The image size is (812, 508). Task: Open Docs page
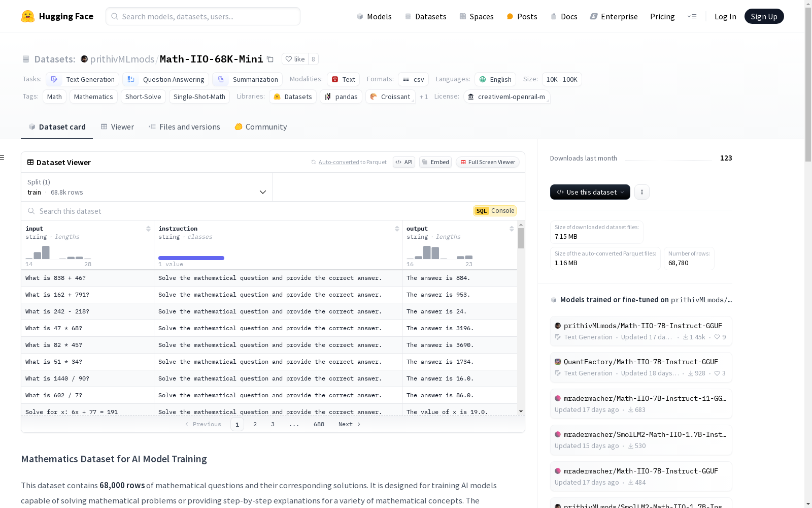pos(564,16)
